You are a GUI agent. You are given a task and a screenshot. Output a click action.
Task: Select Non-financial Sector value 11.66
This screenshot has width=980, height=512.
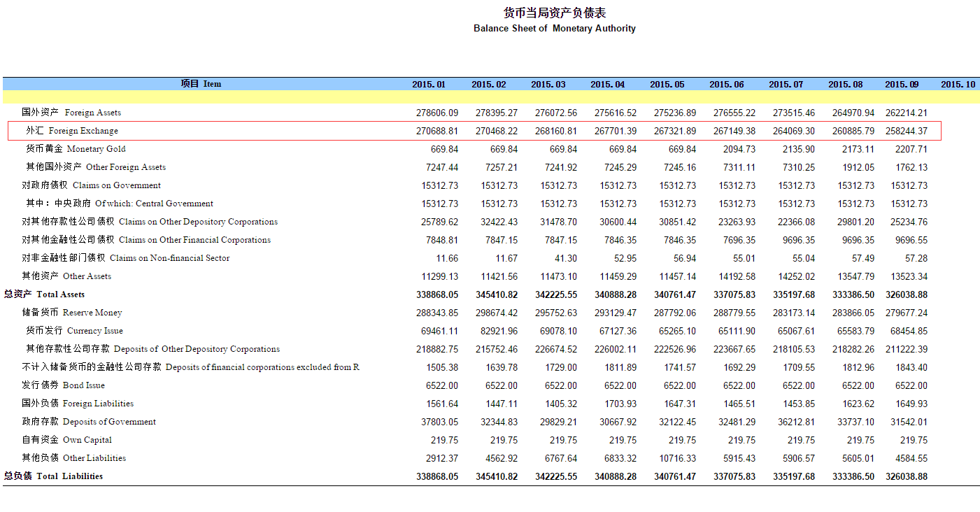[x=446, y=258]
